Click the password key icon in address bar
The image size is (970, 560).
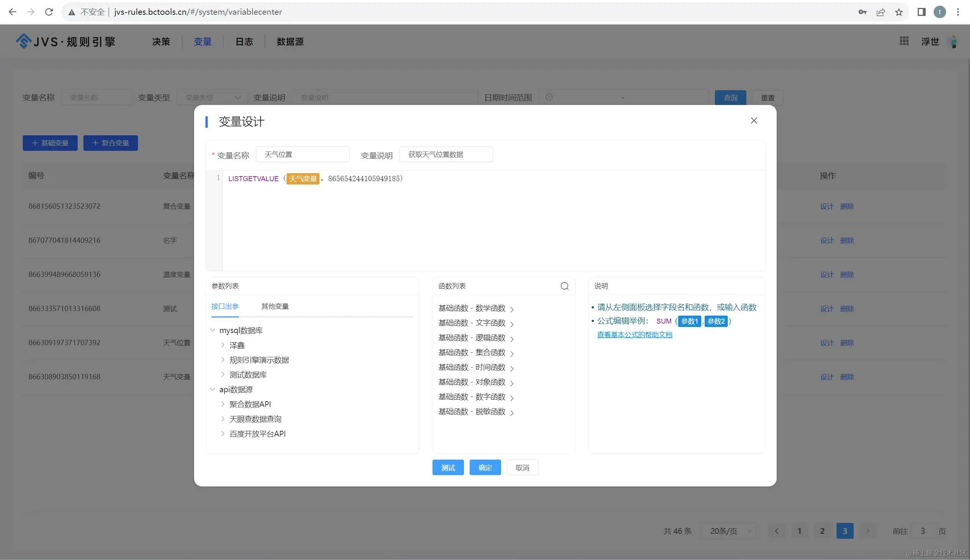[862, 12]
